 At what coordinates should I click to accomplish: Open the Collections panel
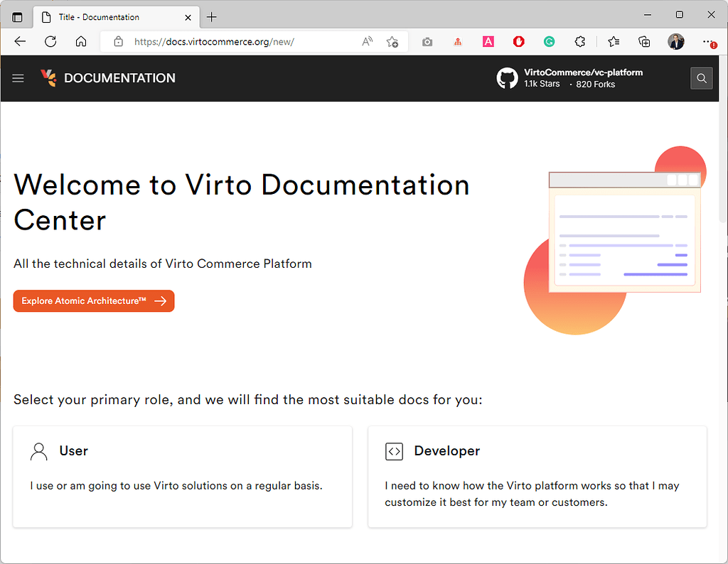coord(644,42)
